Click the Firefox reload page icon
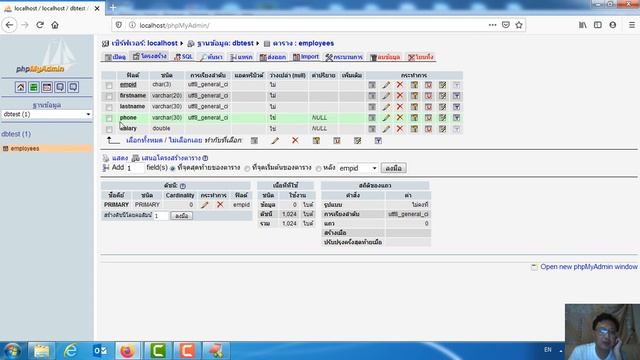Screen dimensions: 640x360 (x=40, y=25)
